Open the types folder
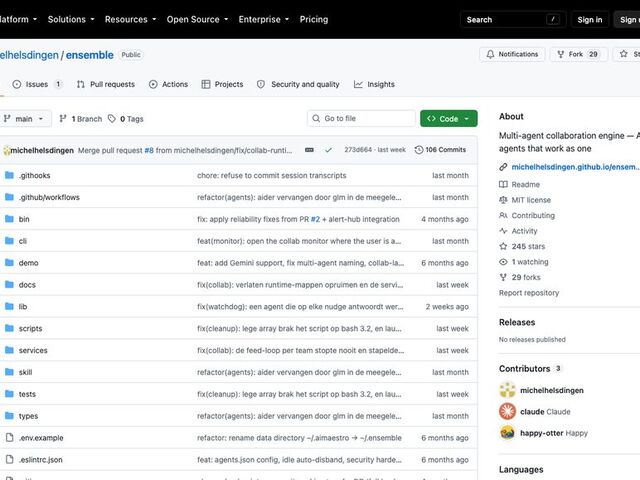The image size is (640, 480). pos(28,416)
